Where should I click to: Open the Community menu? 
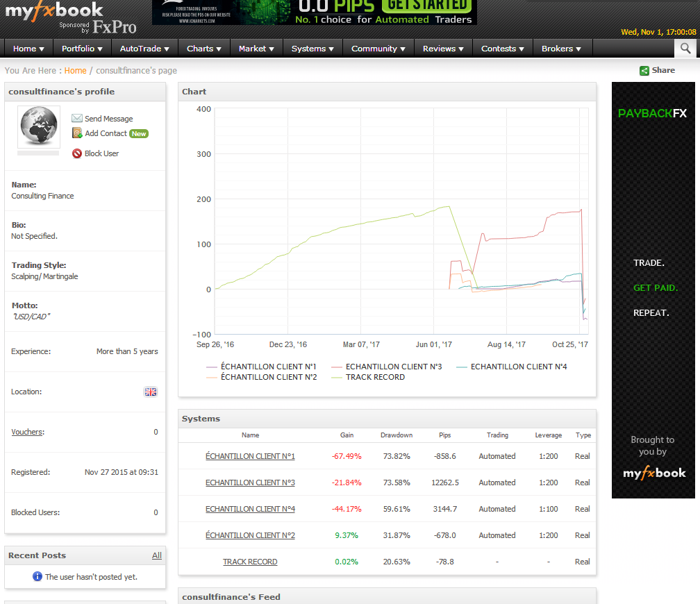click(378, 49)
